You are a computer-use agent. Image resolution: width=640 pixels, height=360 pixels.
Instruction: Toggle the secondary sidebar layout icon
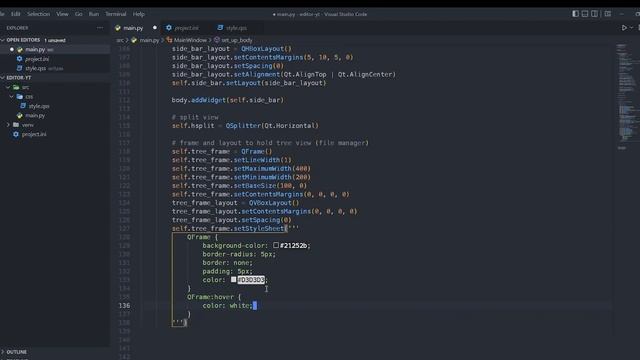tap(594, 13)
